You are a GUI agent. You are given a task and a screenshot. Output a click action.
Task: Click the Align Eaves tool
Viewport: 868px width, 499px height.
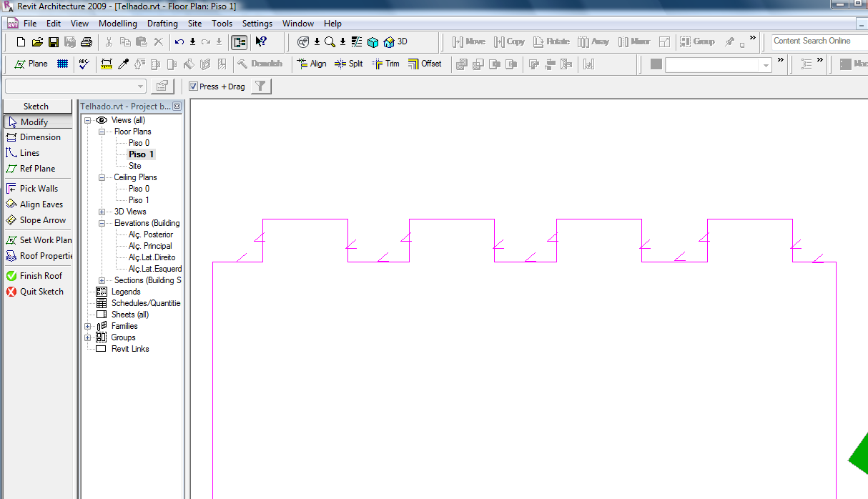click(x=40, y=204)
